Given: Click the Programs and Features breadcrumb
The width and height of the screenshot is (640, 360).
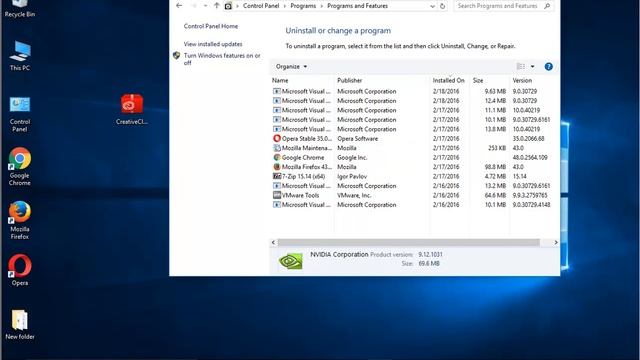Looking at the screenshot, I should tap(358, 6).
